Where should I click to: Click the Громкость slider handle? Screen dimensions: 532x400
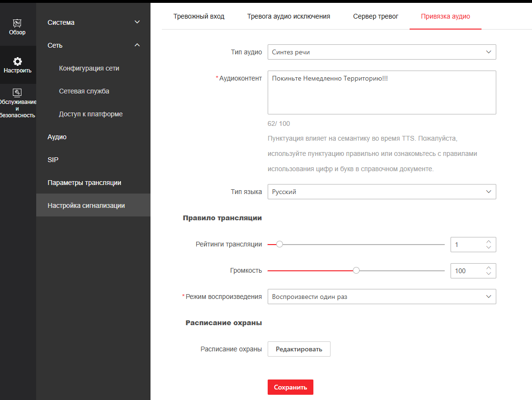pos(356,270)
